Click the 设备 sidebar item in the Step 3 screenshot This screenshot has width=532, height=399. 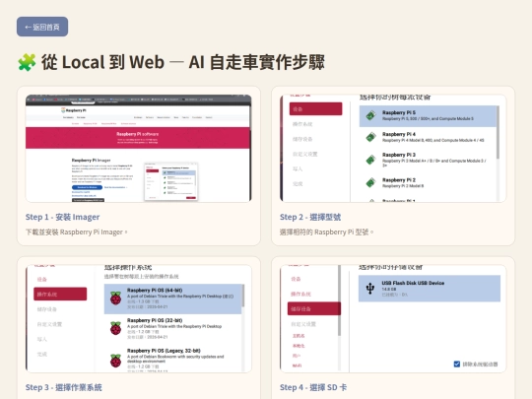[x=42, y=279]
